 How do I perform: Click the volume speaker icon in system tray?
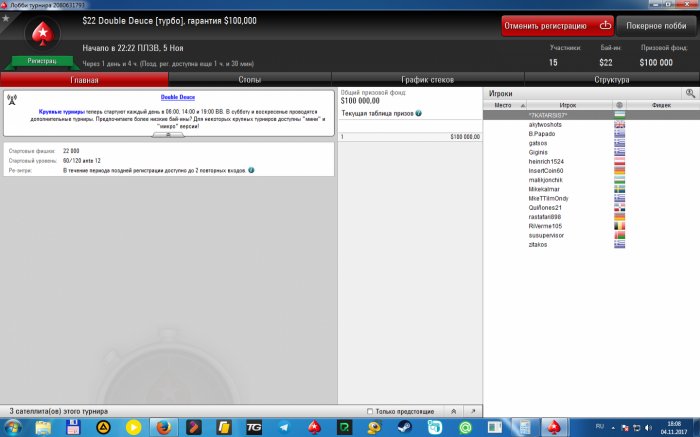[648, 428]
